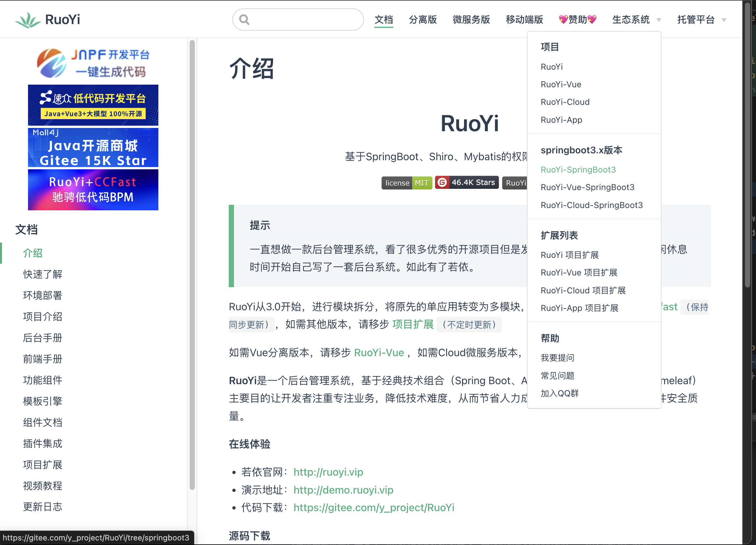Choose RuoYi-Vue-SpringBoot3 in the dropdown
Screen dimensions: 756x545
587,187
